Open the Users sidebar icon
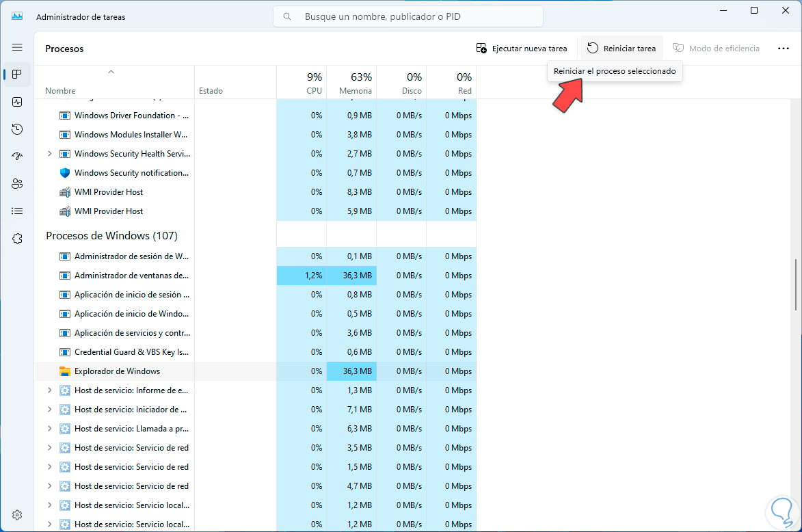Viewport: 802px width, 532px height. pyautogui.click(x=17, y=184)
